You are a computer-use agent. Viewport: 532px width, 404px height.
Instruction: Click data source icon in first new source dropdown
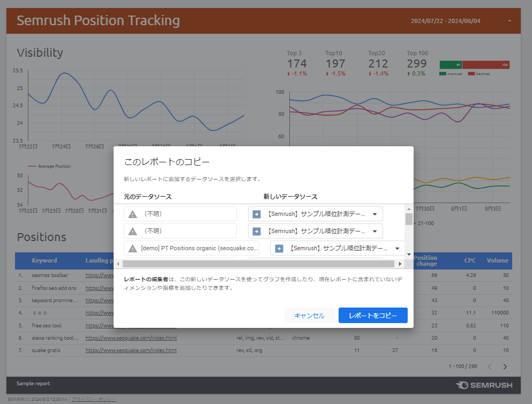click(x=257, y=214)
